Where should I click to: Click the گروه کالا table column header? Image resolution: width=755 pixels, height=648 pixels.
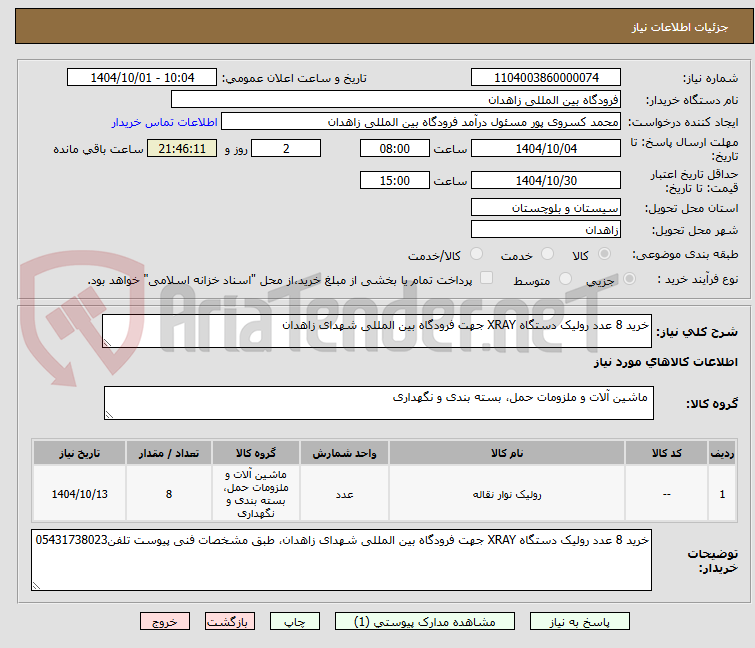(256, 453)
